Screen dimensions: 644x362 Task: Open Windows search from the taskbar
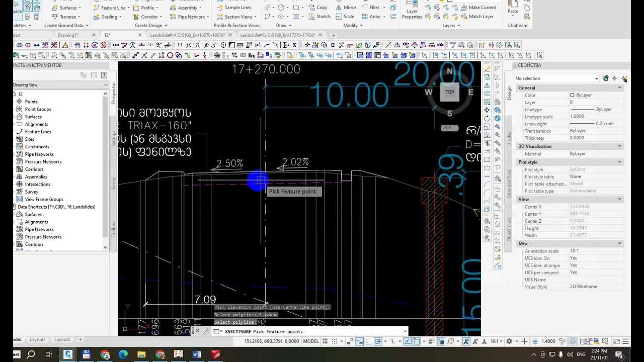[31, 354]
